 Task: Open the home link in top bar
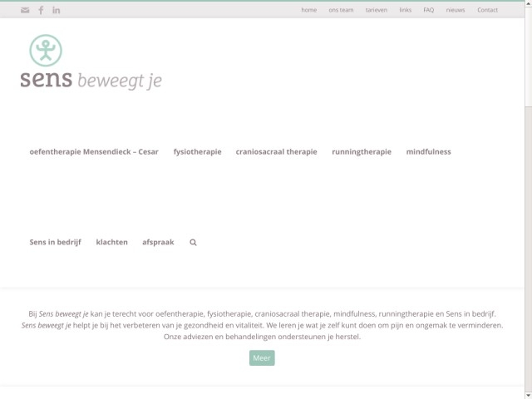pyautogui.click(x=308, y=10)
